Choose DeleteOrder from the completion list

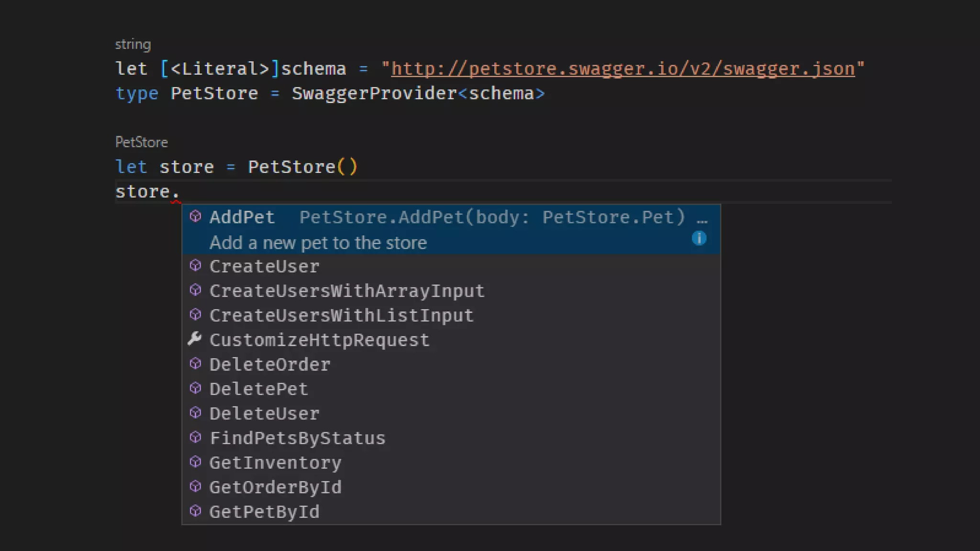tap(451, 364)
